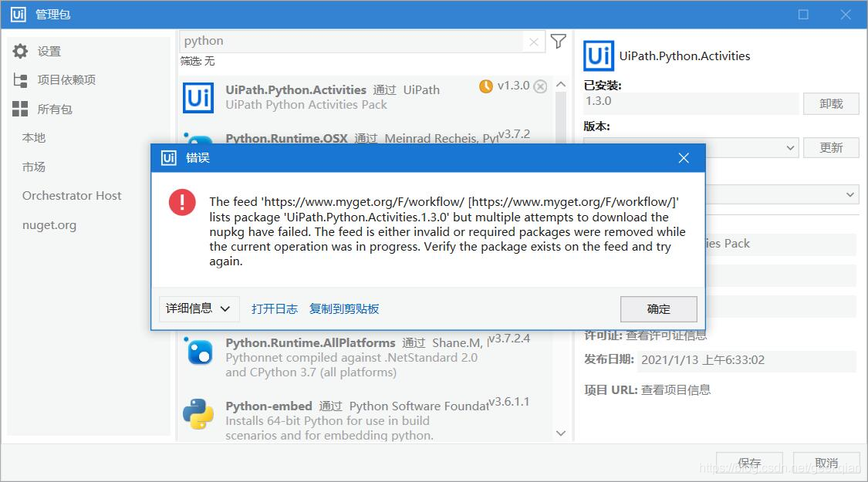Click the error message text
868x482 pixels.
[448, 231]
